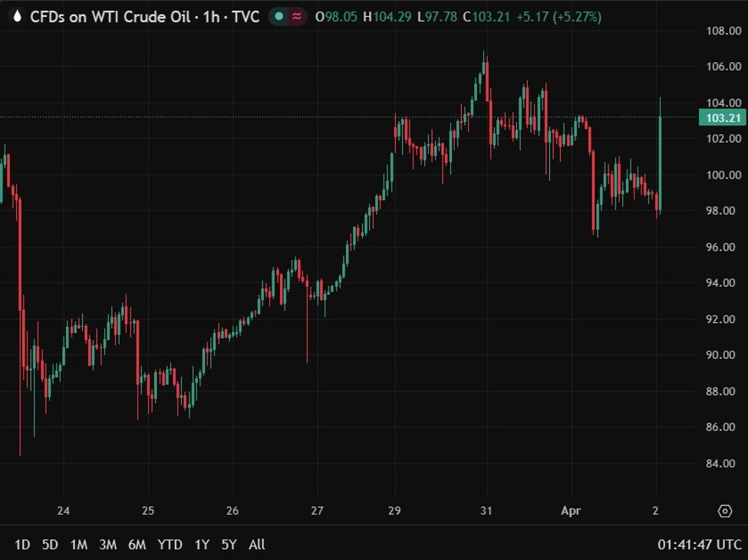Select the 1D time range

[x=22, y=545]
